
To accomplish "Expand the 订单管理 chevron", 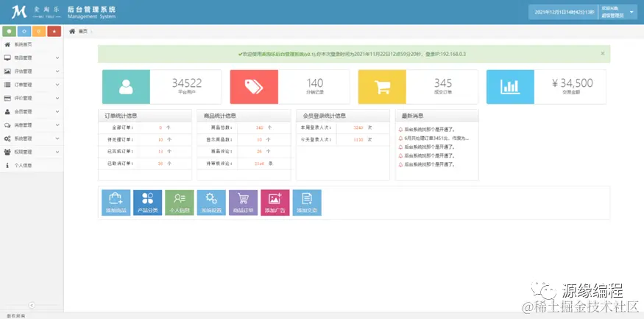I will coord(57,85).
